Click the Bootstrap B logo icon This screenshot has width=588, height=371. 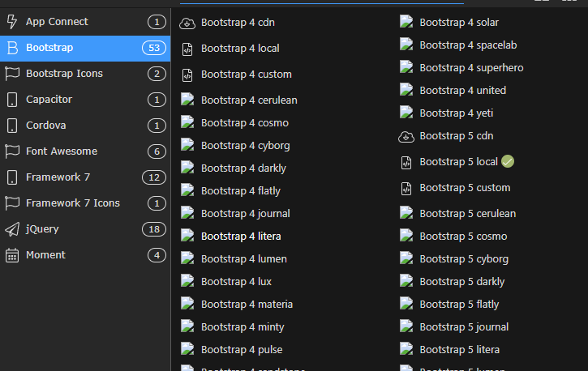pos(12,48)
